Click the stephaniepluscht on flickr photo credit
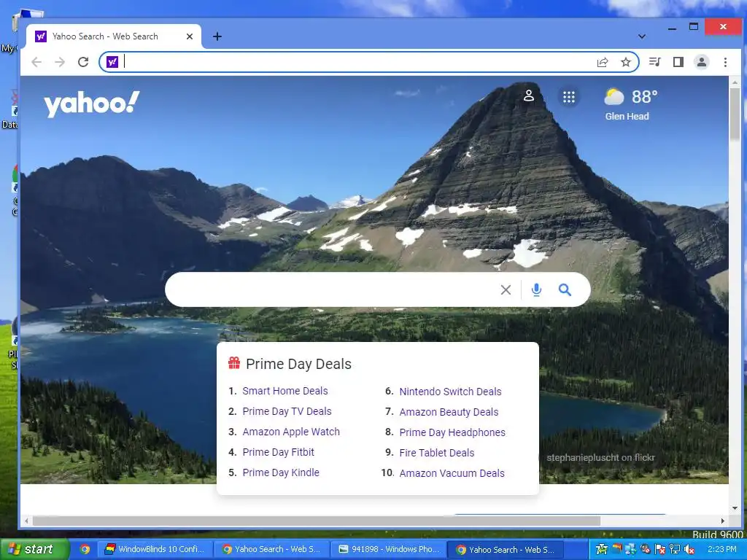This screenshot has width=747, height=560. [x=600, y=458]
